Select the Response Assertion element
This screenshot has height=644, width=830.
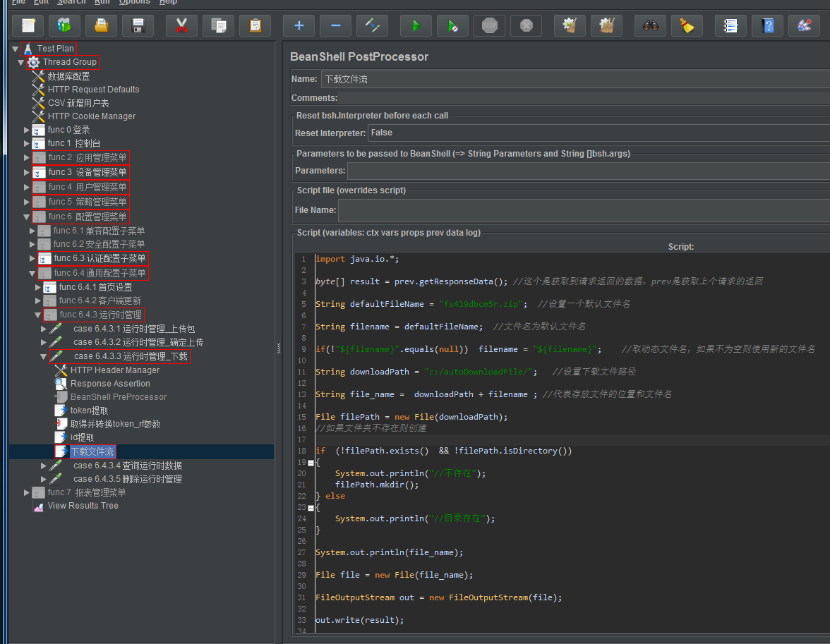point(110,384)
